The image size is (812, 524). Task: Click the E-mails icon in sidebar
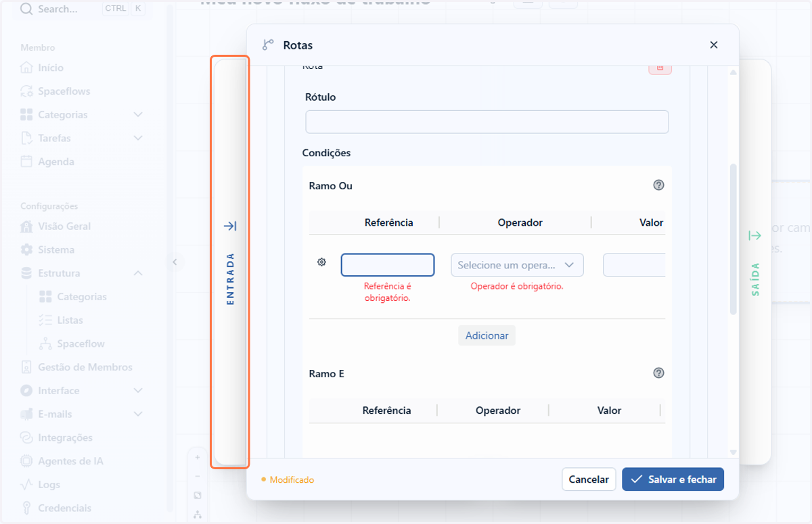pyautogui.click(x=26, y=414)
